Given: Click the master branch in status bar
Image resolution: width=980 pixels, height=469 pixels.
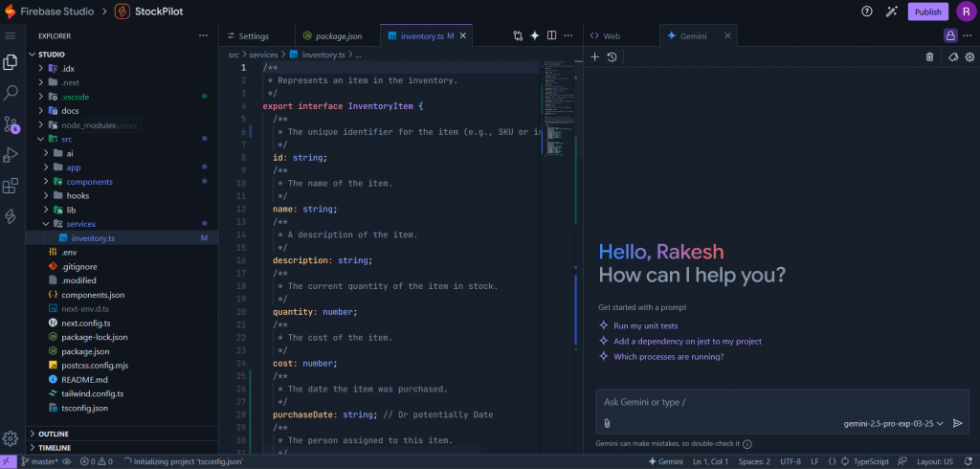Looking at the screenshot, I should [40, 461].
